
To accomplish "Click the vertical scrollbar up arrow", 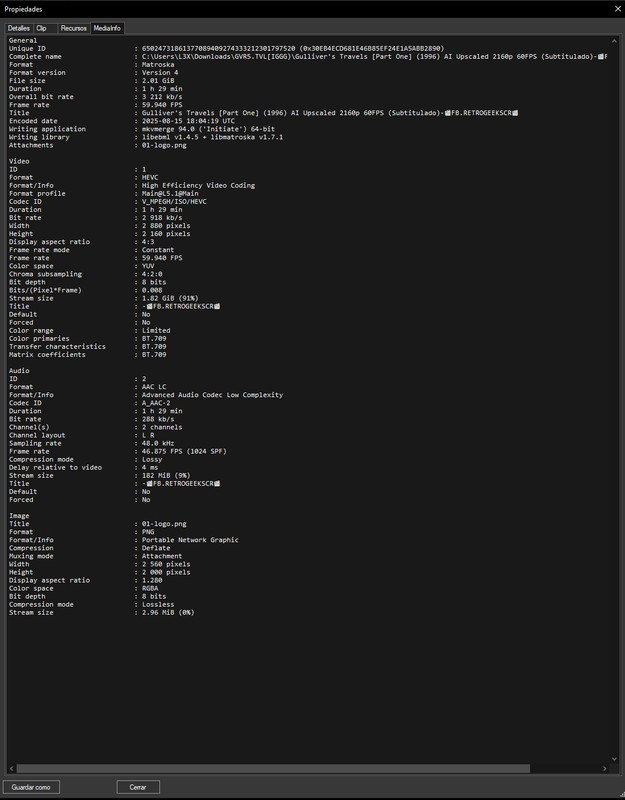I will [x=614, y=40].
